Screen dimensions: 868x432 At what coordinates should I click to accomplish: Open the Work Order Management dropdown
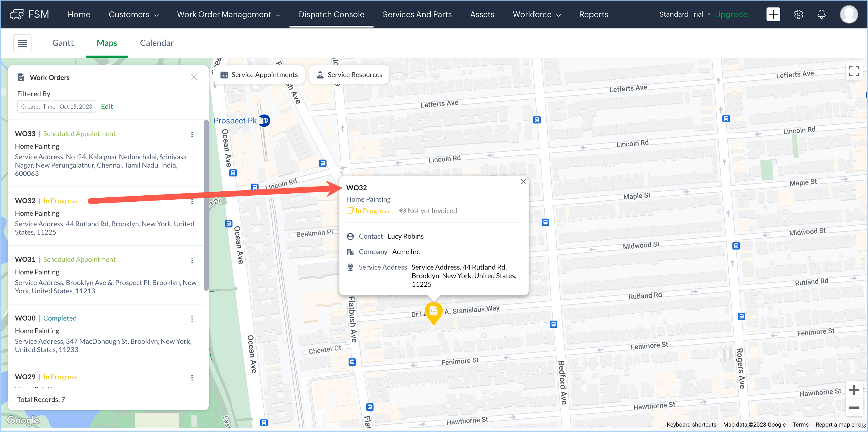[228, 15]
